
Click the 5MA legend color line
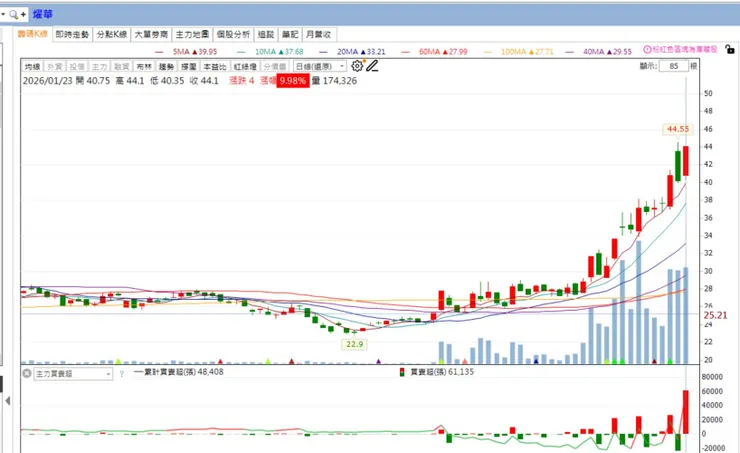(159, 52)
